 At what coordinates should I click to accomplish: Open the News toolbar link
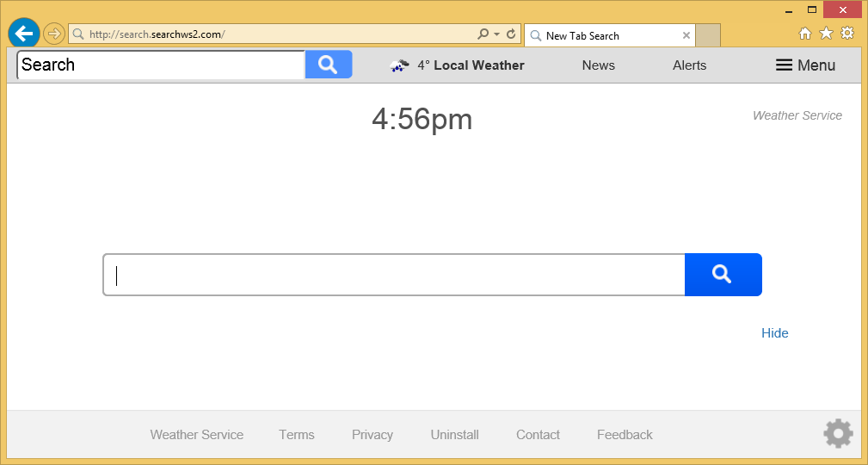[598, 65]
